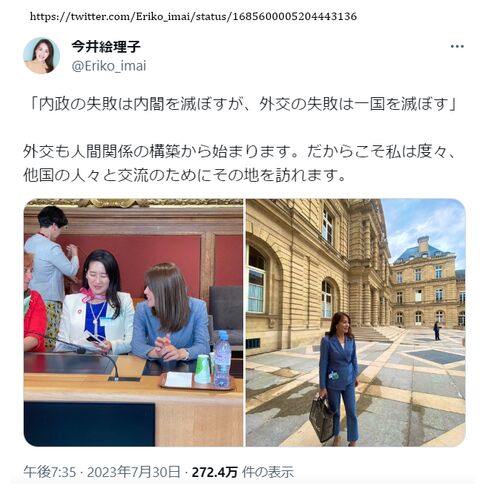497x500 pixels.
Task: Click the twitter.com status URL at top
Action: (x=193, y=16)
